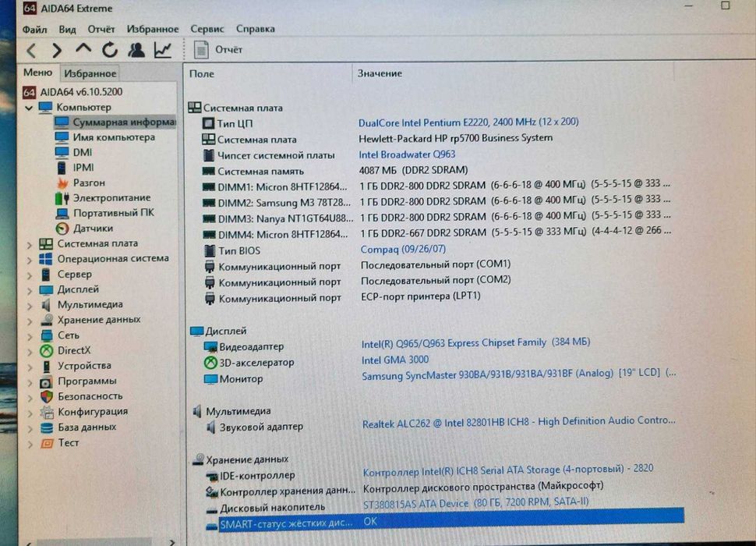Click the Отчёт report toolbar button

click(218, 50)
